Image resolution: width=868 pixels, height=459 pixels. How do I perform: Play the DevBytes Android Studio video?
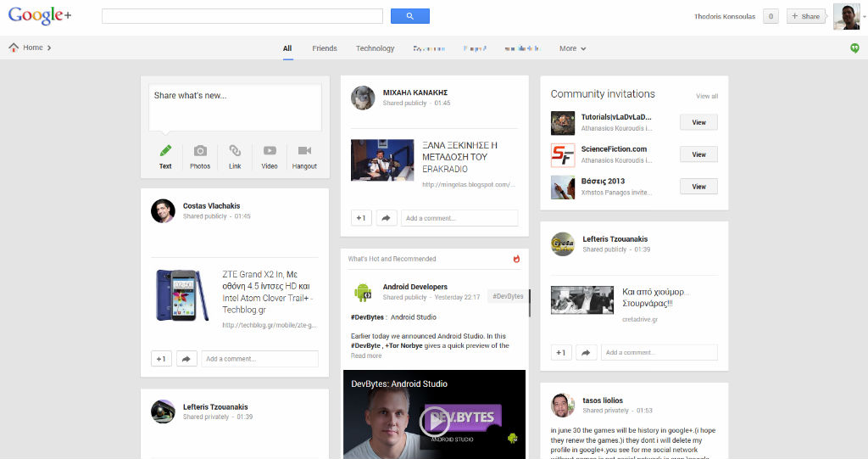coord(435,422)
